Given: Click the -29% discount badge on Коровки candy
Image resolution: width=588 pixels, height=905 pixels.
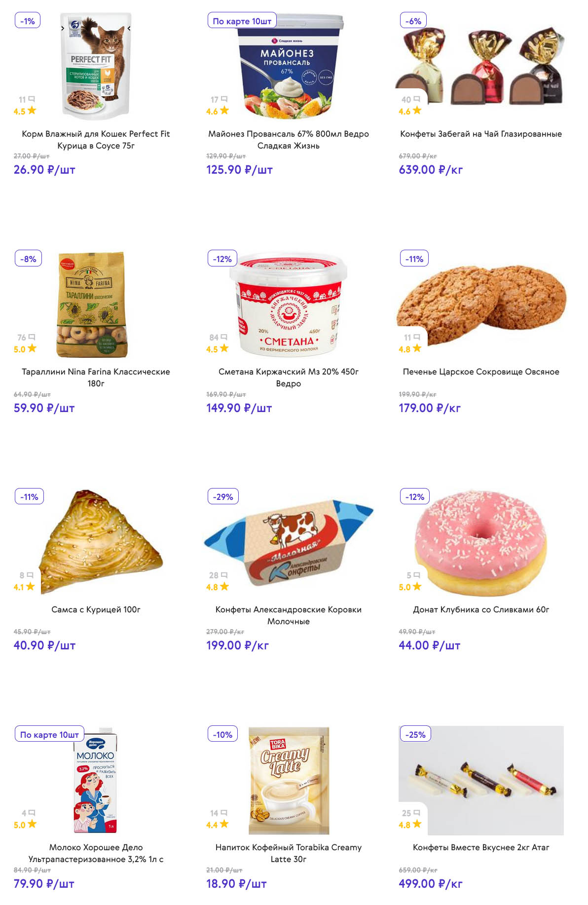Looking at the screenshot, I should (x=223, y=496).
